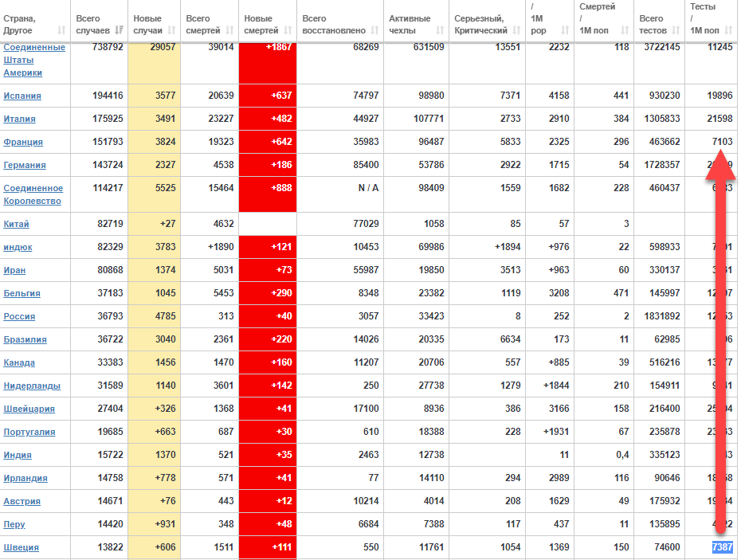Follow the Франция link

pyautogui.click(x=23, y=142)
